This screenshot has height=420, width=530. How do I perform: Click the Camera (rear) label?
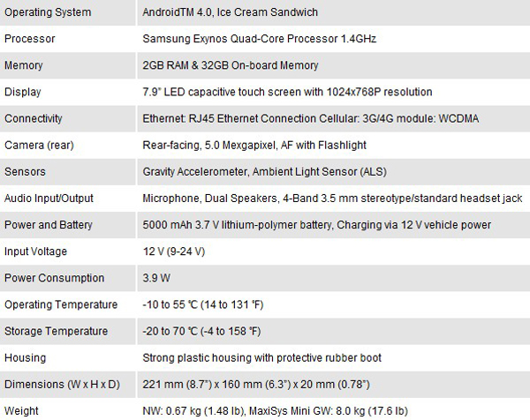tap(39, 146)
